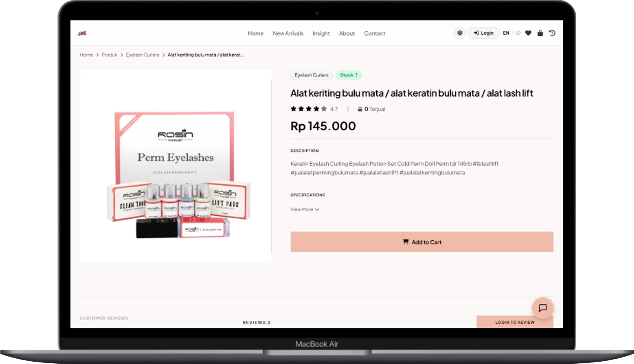Expand View More under Specifications

pyautogui.click(x=305, y=210)
